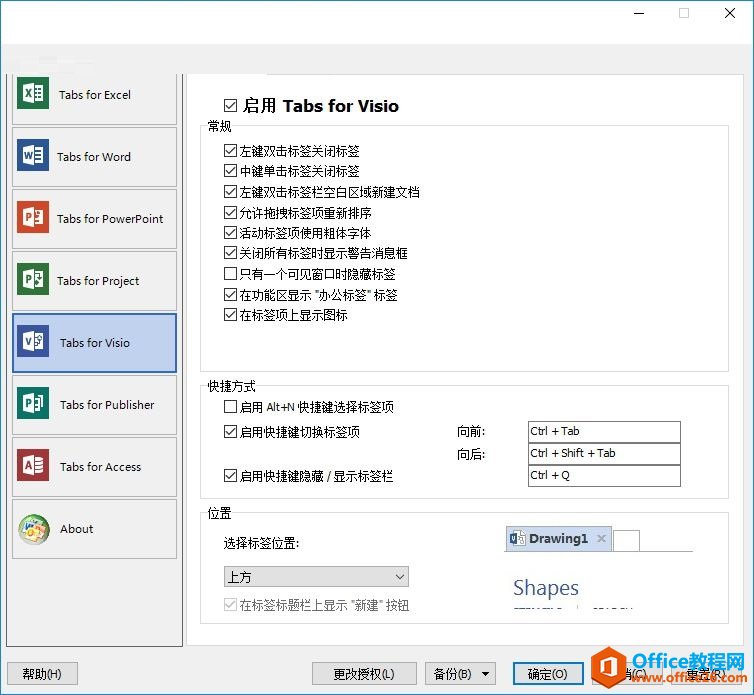Open the About tab

tap(94, 529)
